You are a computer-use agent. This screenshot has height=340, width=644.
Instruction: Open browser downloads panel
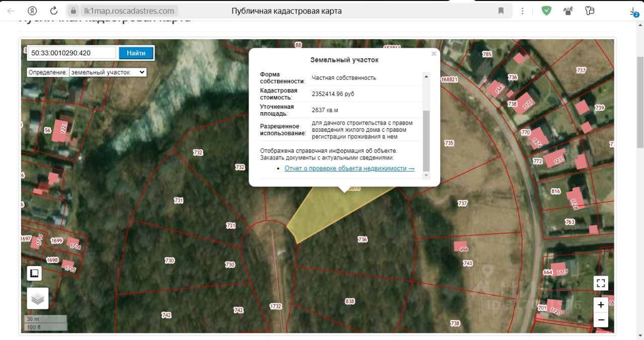pyautogui.click(x=633, y=11)
